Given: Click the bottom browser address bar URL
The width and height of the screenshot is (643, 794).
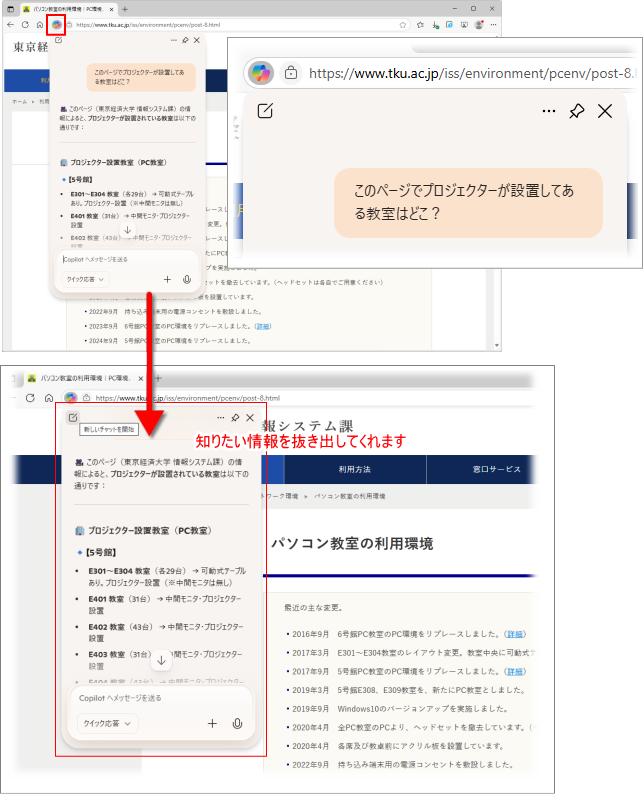Looking at the screenshot, I should [x=187, y=398].
